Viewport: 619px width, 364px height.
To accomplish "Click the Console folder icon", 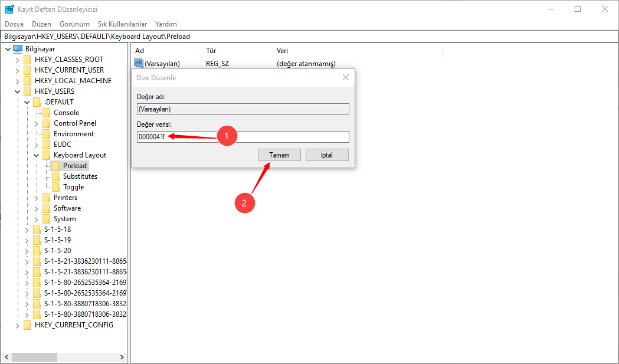I will [46, 113].
